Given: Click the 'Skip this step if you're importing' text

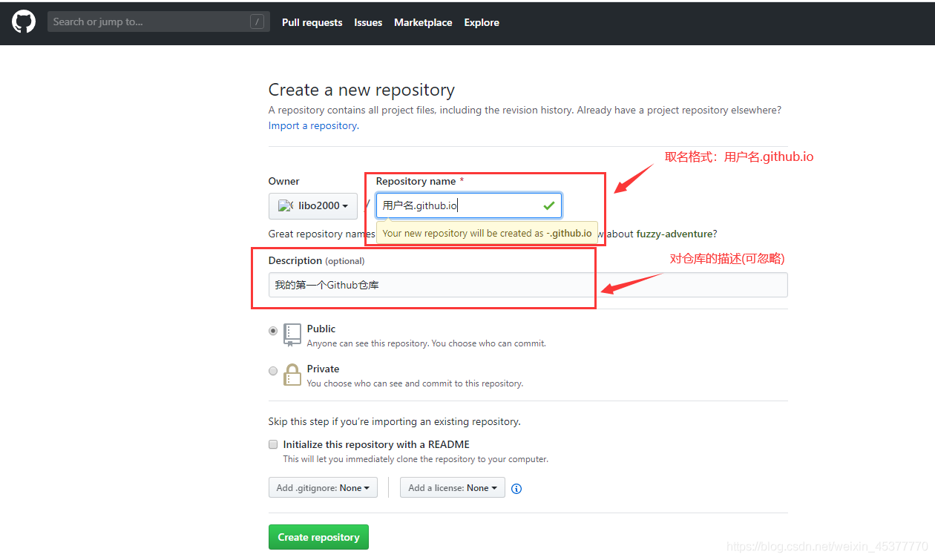Looking at the screenshot, I should (x=395, y=421).
